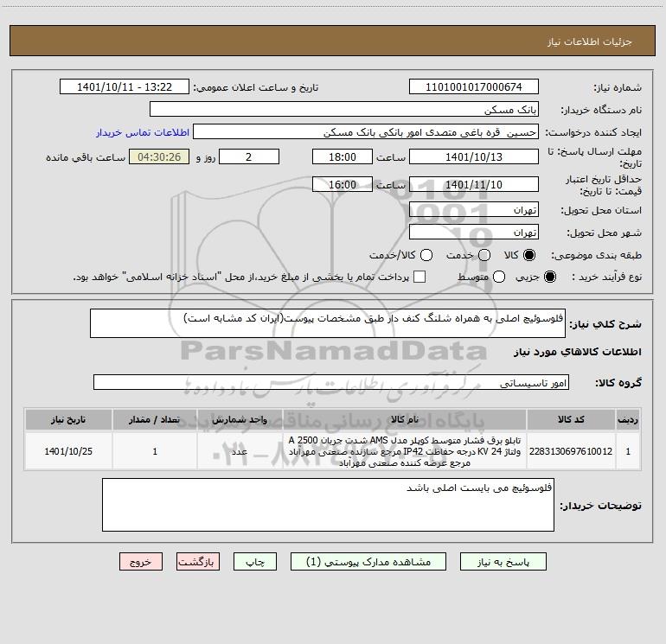Click the شهر محل تحویل field تهران
Image resolution: width=666 pixels, height=644 pixels.
tap(474, 233)
